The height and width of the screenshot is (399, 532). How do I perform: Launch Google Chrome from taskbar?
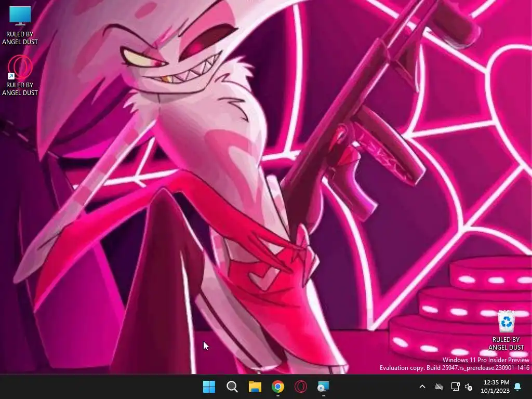coord(278,387)
